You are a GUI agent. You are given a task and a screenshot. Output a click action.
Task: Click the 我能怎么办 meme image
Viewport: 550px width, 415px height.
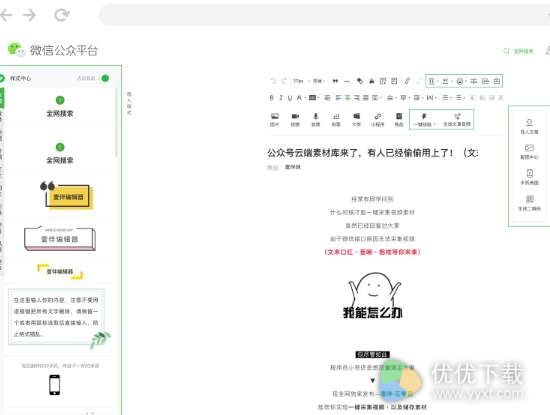click(x=373, y=296)
